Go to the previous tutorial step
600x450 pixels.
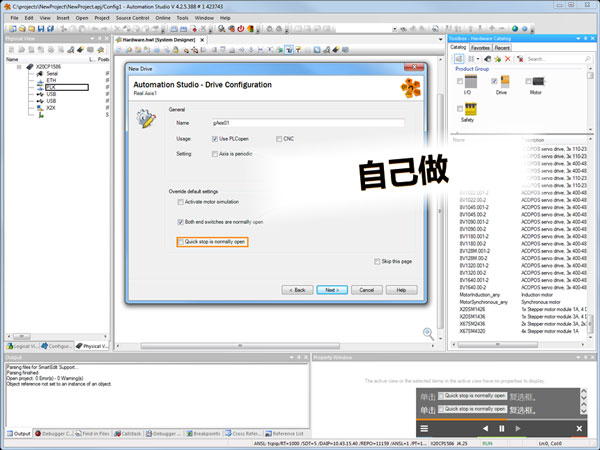click(x=485, y=429)
